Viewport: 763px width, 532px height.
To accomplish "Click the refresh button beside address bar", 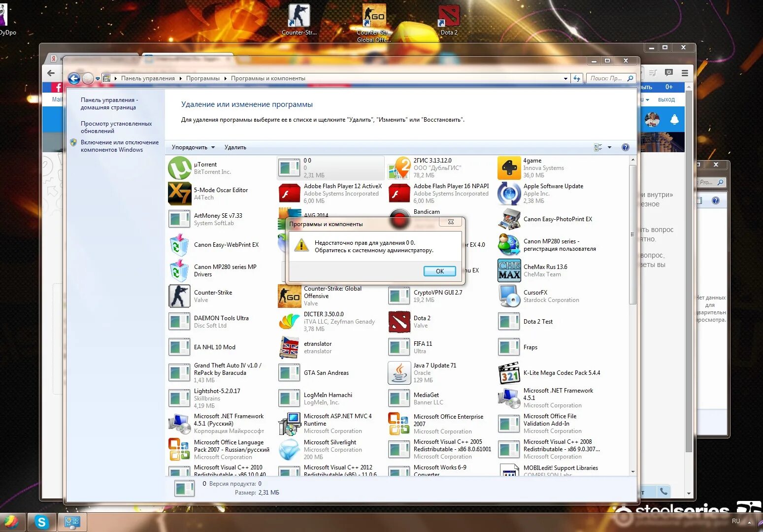I will point(577,78).
